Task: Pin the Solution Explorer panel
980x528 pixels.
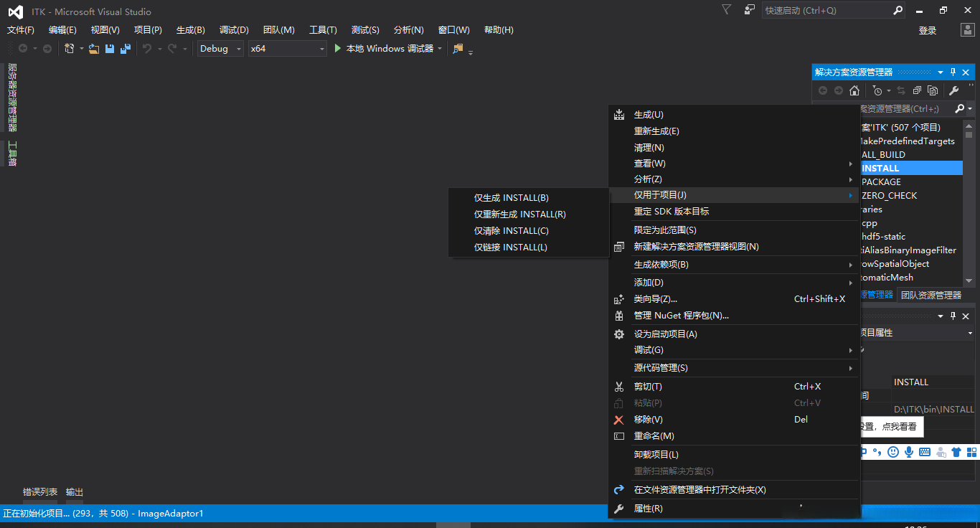Action: point(953,72)
